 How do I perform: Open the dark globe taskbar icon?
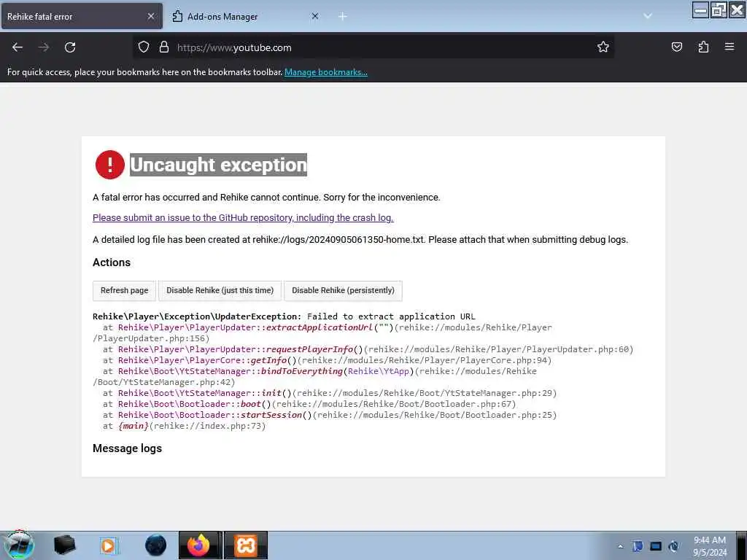(x=156, y=545)
